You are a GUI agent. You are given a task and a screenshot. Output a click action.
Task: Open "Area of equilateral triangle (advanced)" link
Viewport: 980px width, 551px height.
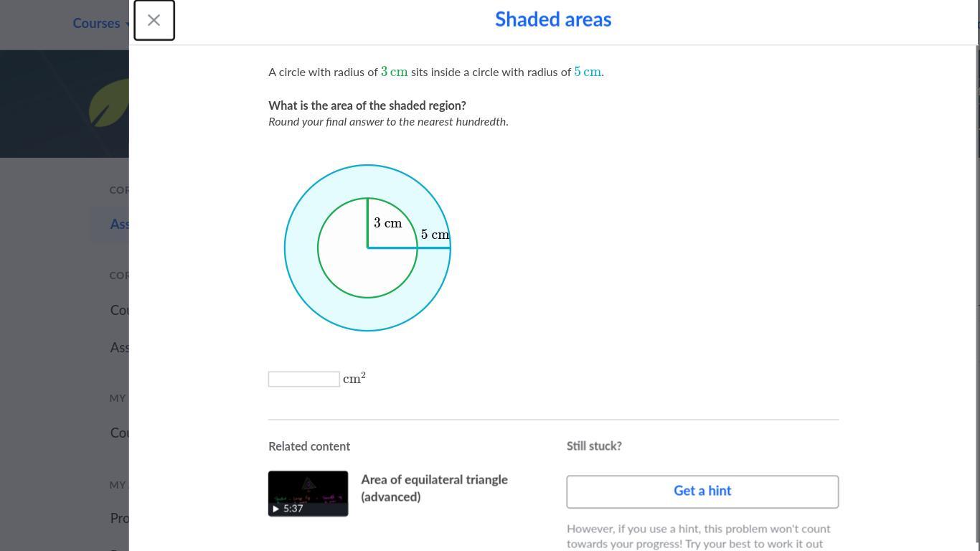pyautogui.click(x=434, y=488)
